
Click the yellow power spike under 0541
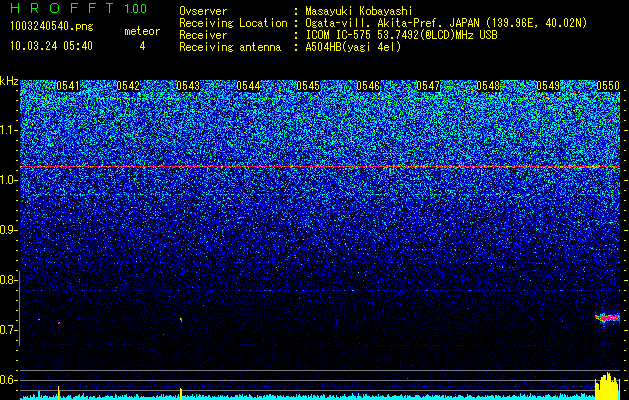pyautogui.click(x=59, y=393)
